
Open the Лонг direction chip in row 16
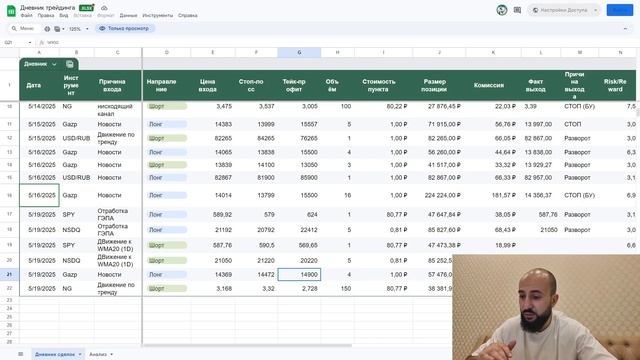[167, 196]
